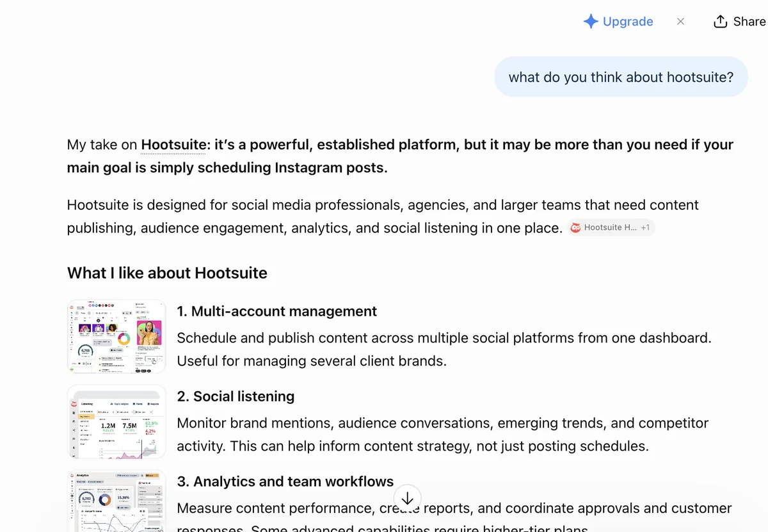Click text "Useful for managing several client brands."
This screenshot has height=532, width=768.
click(x=312, y=360)
